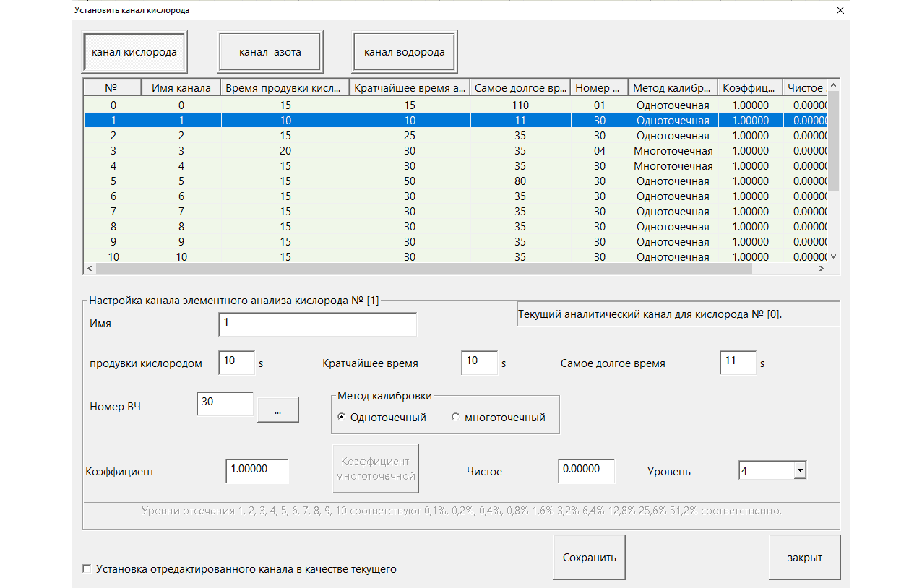Switch to the канал азота tab
This screenshot has width=922, height=588.
pos(270,52)
